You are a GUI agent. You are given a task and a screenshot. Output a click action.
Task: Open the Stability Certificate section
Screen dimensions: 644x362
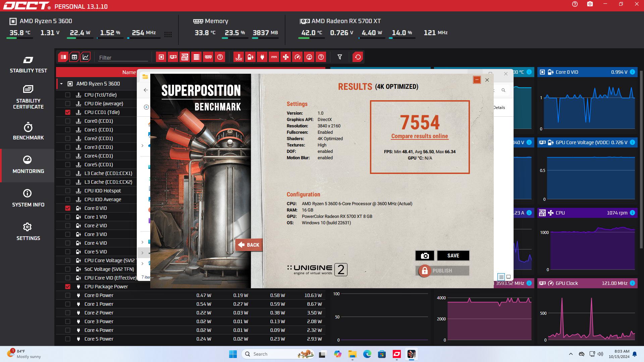coord(28,98)
